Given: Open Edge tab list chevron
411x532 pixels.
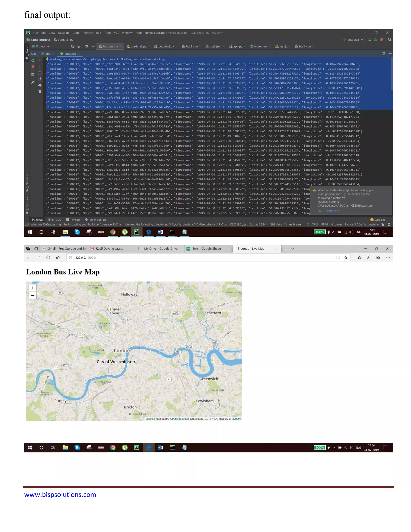Looking at the screenshot, I should (293, 249).
